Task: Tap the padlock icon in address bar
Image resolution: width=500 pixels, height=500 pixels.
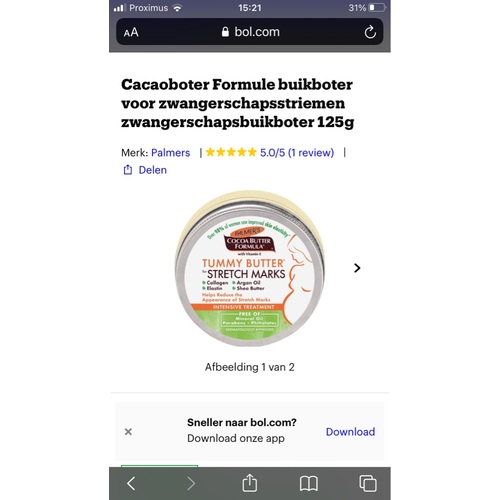Action: [225, 32]
